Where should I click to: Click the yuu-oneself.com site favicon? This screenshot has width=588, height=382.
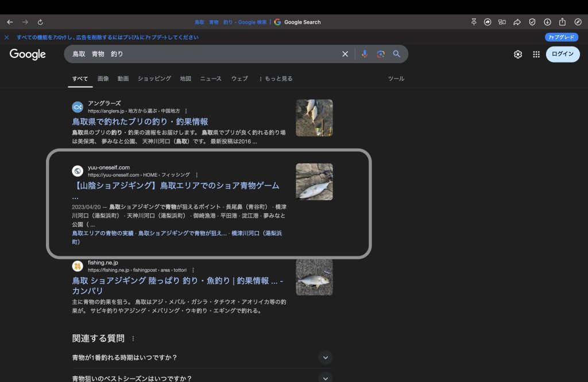pyautogui.click(x=78, y=171)
